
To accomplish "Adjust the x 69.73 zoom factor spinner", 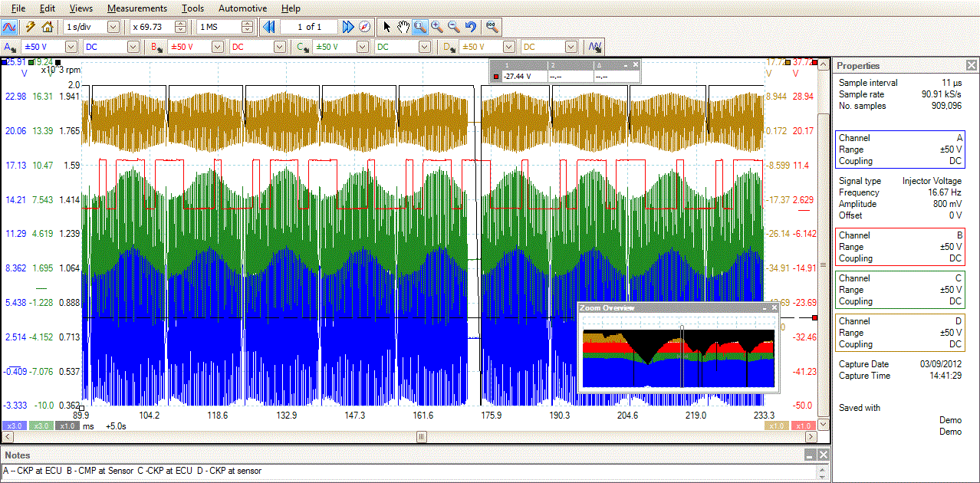I will point(180,27).
